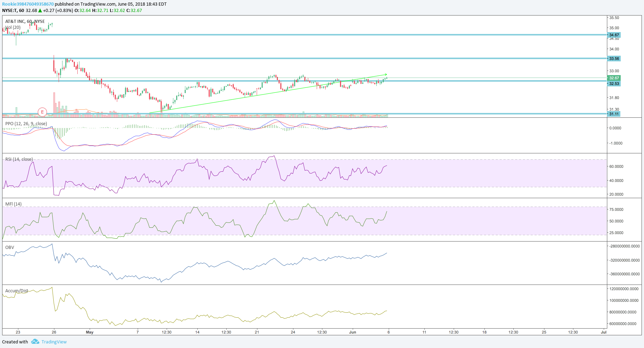Screen dimensions: 644x348
Task: Click the 35.50 price scale value
Action: pos(614,18)
